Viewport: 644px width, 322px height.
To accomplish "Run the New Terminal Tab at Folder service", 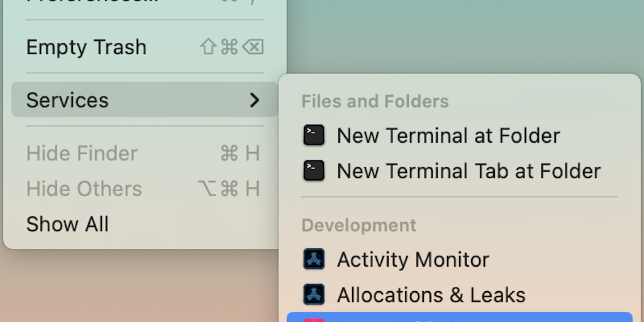I will [x=469, y=170].
